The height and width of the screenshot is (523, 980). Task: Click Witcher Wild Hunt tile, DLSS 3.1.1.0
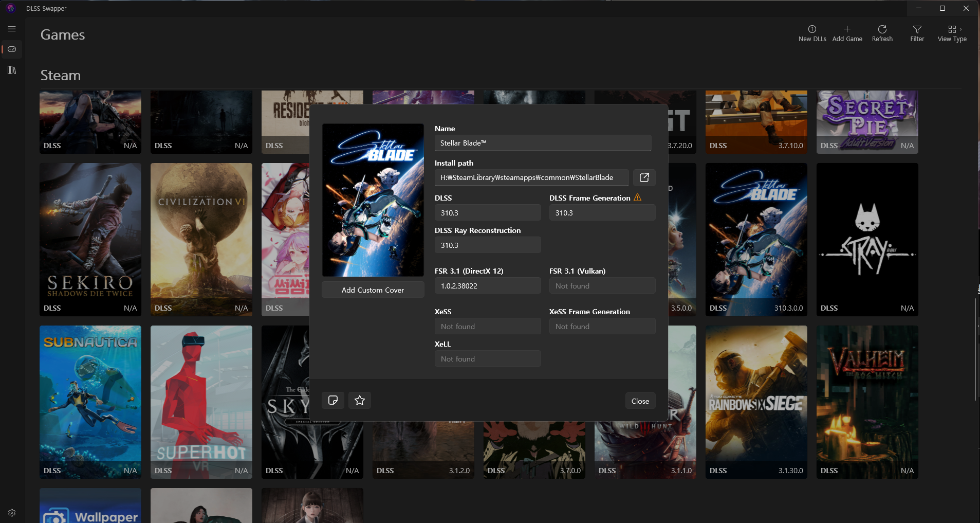point(645,450)
